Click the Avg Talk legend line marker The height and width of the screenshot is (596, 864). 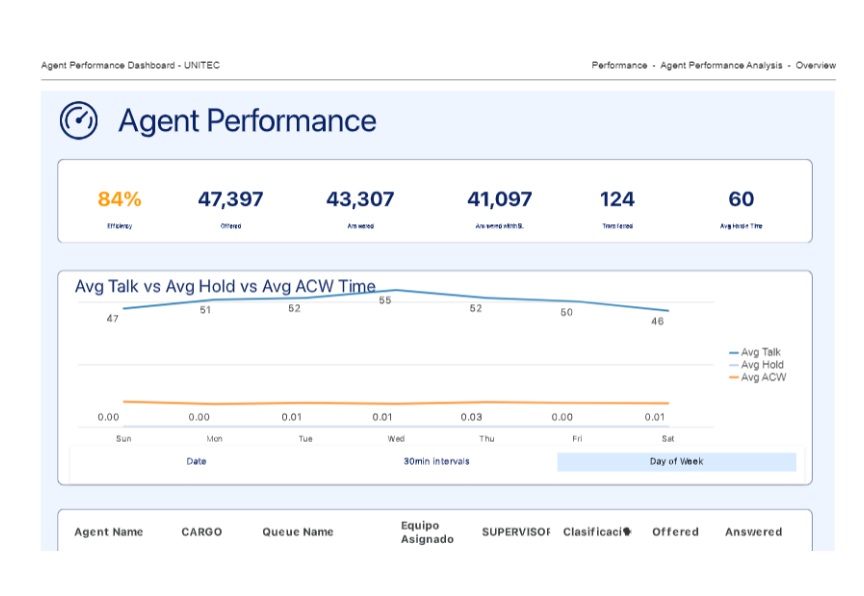pyautogui.click(x=733, y=353)
